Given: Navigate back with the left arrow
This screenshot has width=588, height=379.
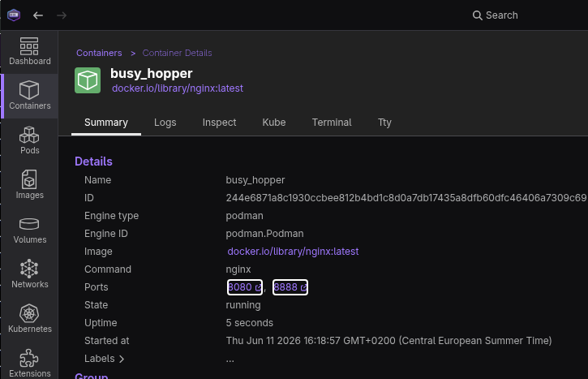Looking at the screenshot, I should pos(38,15).
